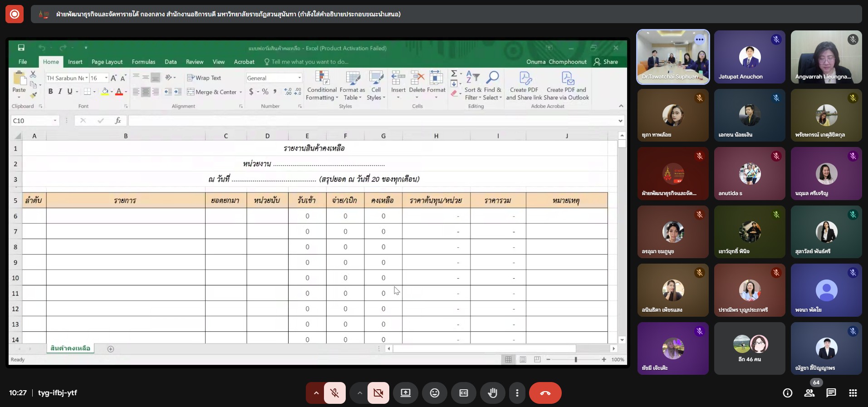
Task: Expand microphone audio settings arrow
Action: tap(316, 393)
